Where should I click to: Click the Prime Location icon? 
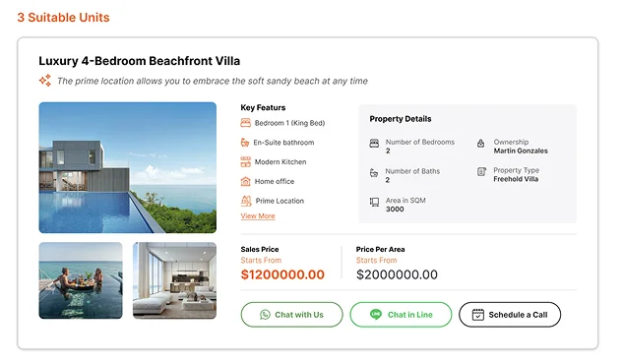pos(246,201)
